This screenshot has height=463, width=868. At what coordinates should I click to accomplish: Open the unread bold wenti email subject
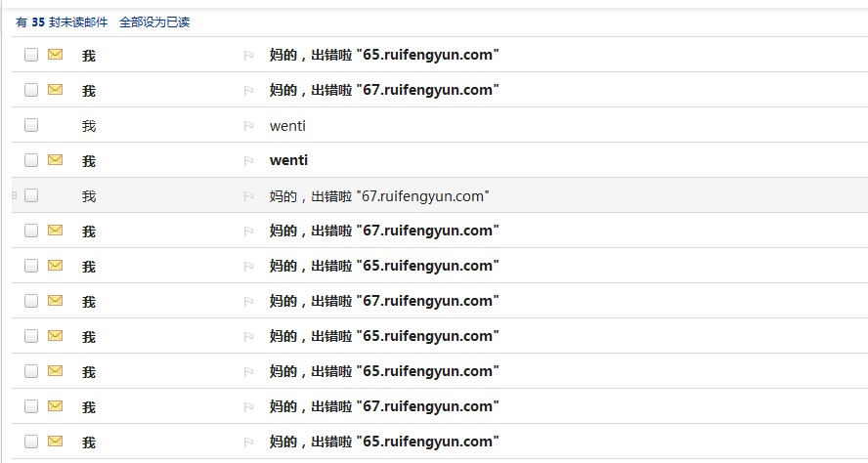pyautogui.click(x=288, y=160)
